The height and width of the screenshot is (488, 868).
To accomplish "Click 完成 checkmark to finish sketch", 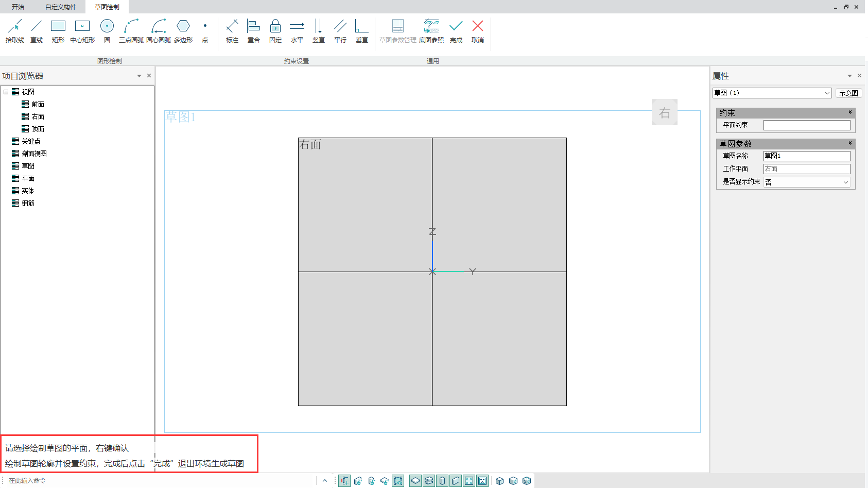I will click(456, 31).
